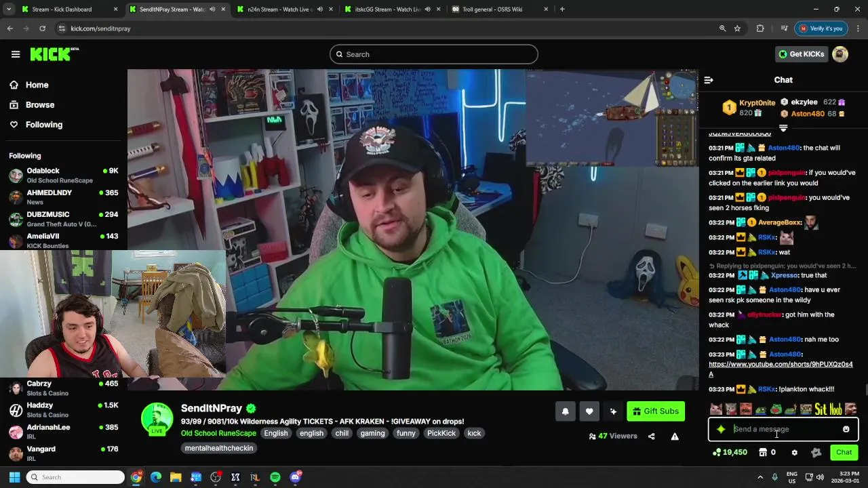Select the PickKick tag

pos(441,433)
